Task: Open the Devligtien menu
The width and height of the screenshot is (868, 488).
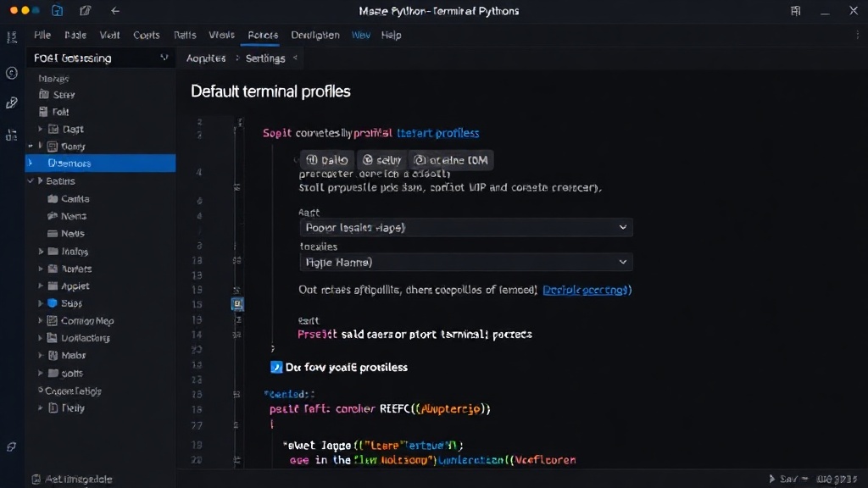Action: (x=315, y=35)
